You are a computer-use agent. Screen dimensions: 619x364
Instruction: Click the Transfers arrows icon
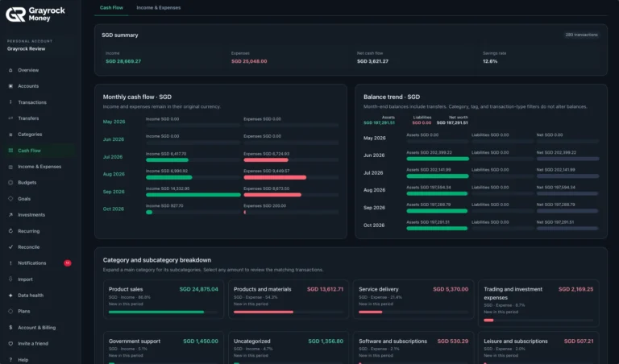pos(10,118)
